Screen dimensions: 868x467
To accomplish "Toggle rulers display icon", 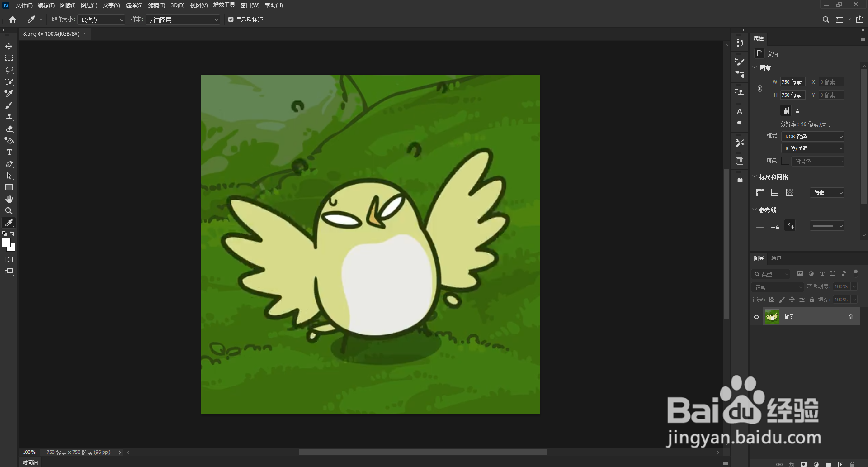I will click(x=760, y=192).
